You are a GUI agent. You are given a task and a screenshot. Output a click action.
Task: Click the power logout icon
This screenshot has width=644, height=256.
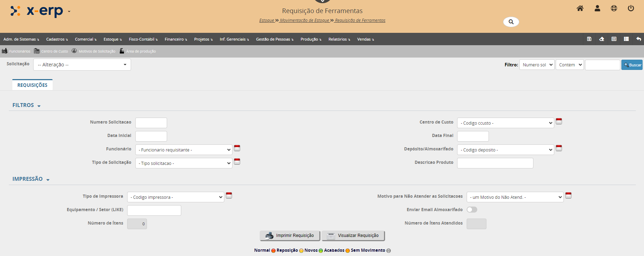pos(631,8)
